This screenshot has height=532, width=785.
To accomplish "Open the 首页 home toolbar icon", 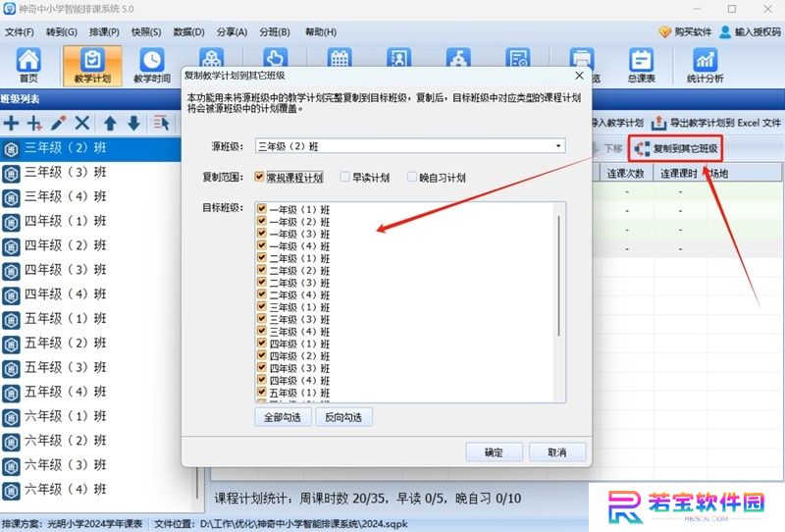I will pos(28,65).
